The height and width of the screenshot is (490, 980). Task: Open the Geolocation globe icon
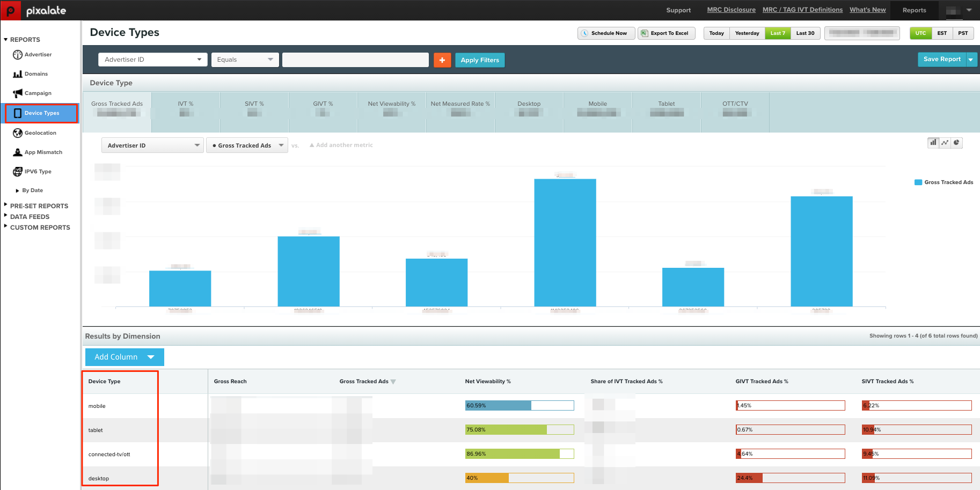tap(18, 133)
